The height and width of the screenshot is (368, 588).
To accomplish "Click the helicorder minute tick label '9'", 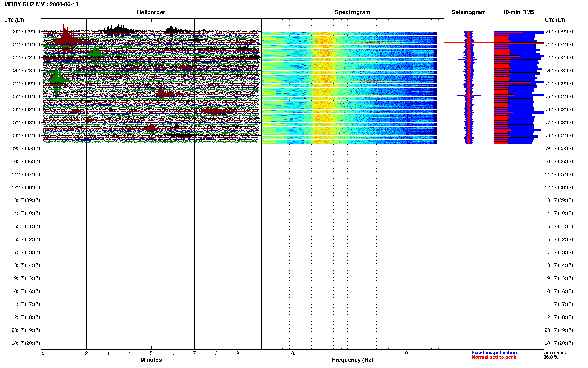I will click(238, 353).
